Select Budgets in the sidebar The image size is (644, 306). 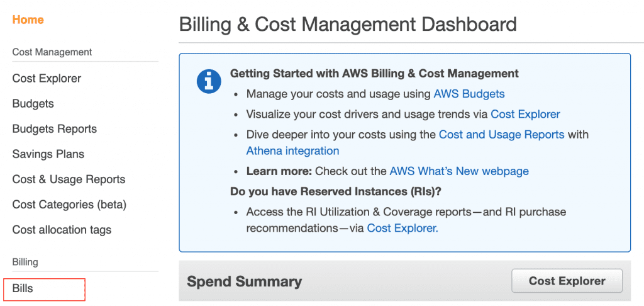33,103
